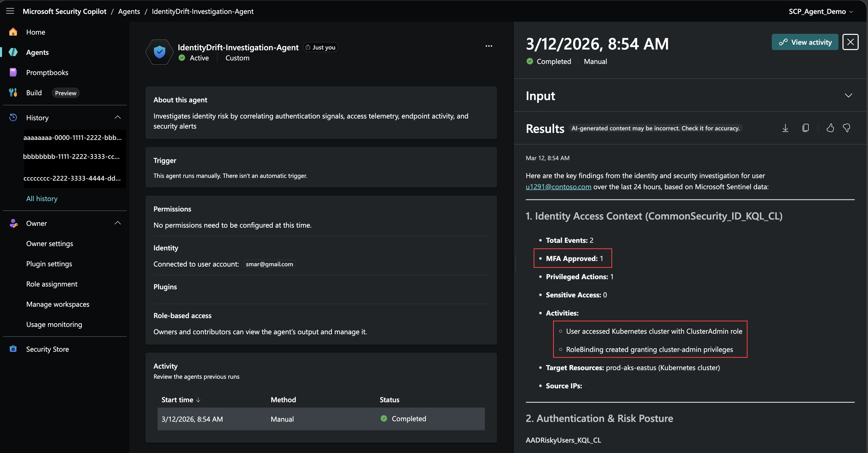Click the Method column header
The image size is (868, 453).
283,400
